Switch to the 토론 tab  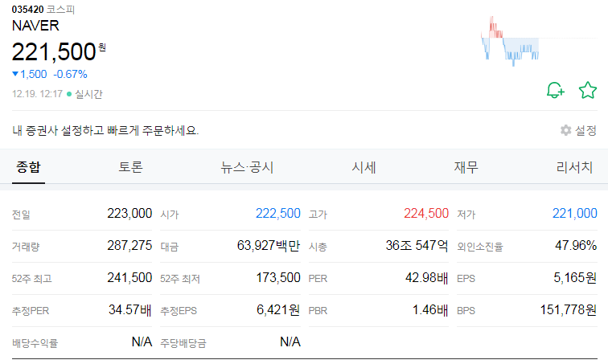130,167
